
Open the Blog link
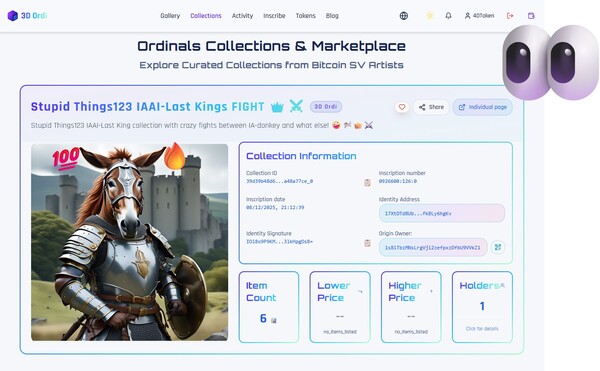point(332,16)
